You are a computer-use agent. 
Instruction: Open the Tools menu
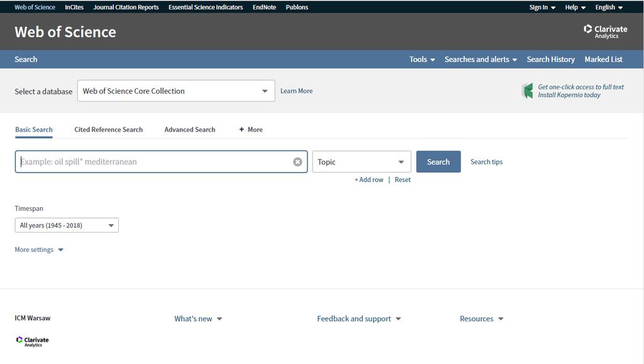click(x=422, y=59)
